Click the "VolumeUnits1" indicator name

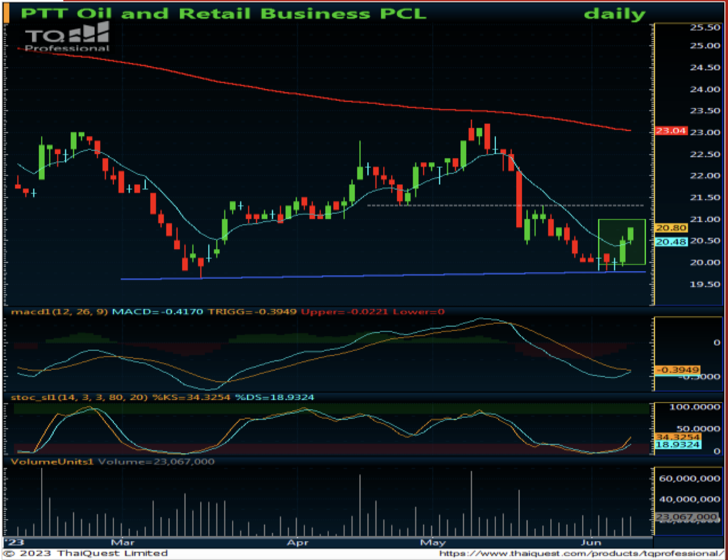52,462
